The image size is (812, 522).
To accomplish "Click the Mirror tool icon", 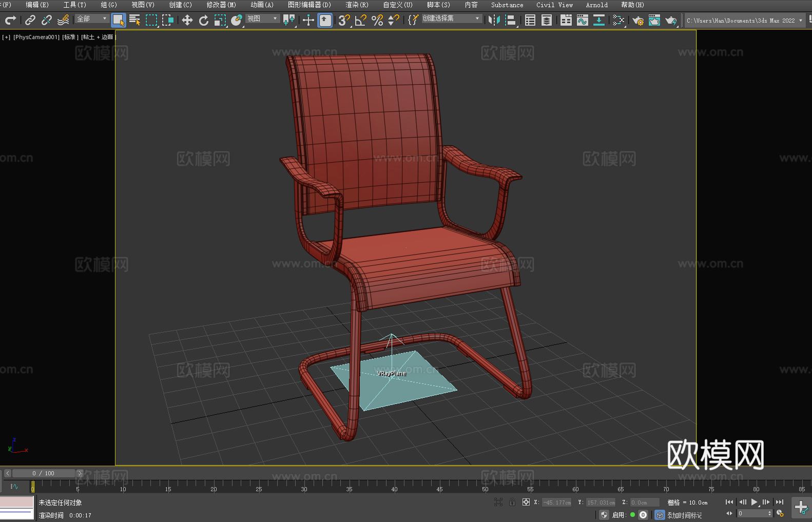I will pyautogui.click(x=494, y=20).
